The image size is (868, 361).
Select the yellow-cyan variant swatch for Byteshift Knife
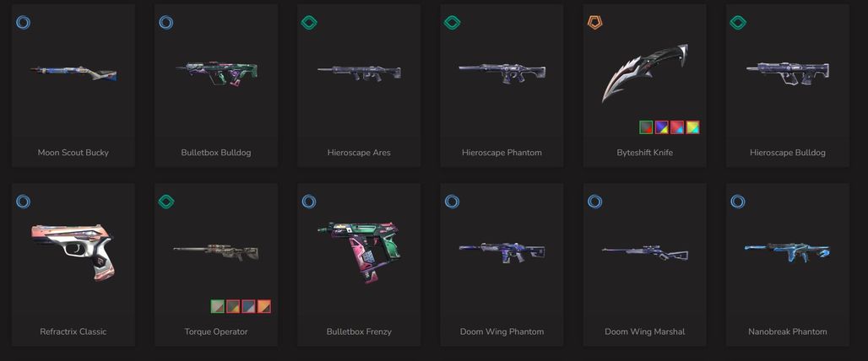click(692, 127)
